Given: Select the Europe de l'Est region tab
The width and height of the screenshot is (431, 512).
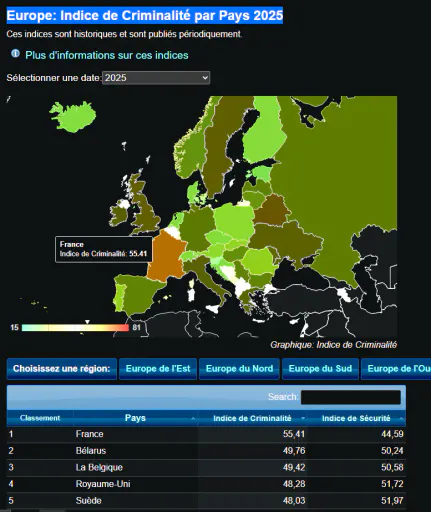Looking at the screenshot, I should point(158,369).
